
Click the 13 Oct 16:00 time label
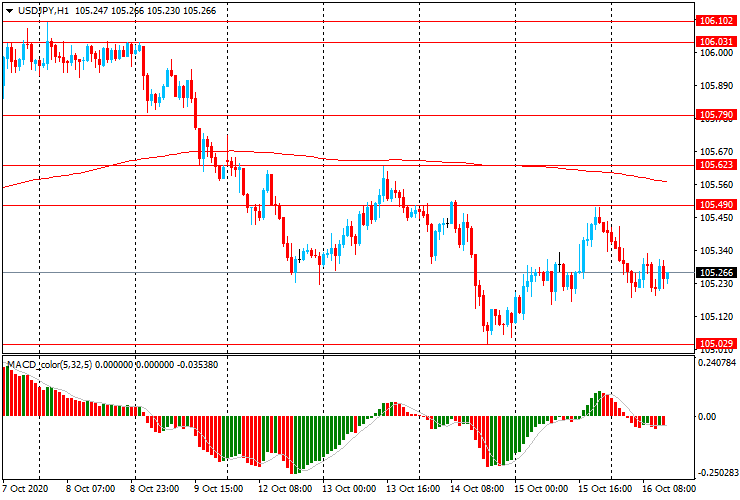413,488
